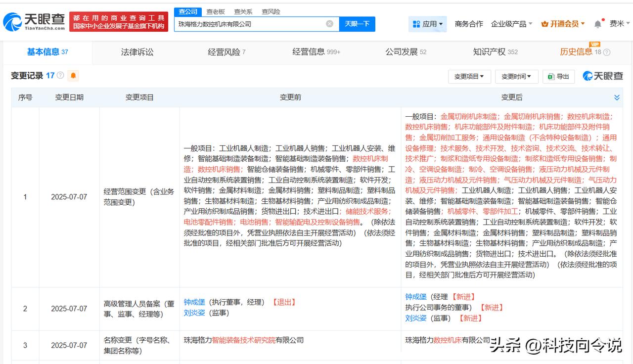The height and width of the screenshot is (364, 633).
Task: Select the 查公司 search mode tab
Action: point(188,11)
